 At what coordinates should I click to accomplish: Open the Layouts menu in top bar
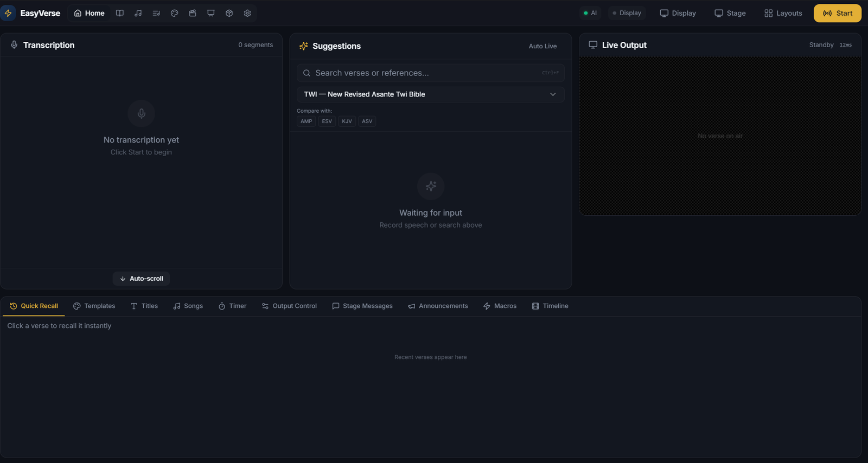783,13
